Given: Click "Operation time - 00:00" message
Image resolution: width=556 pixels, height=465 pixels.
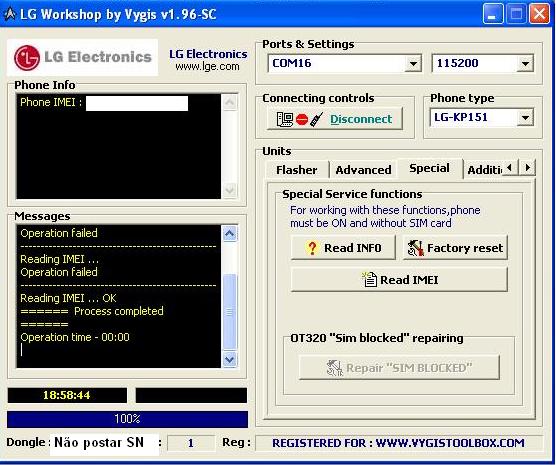Looking at the screenshot, I should (x=75, y=337).
